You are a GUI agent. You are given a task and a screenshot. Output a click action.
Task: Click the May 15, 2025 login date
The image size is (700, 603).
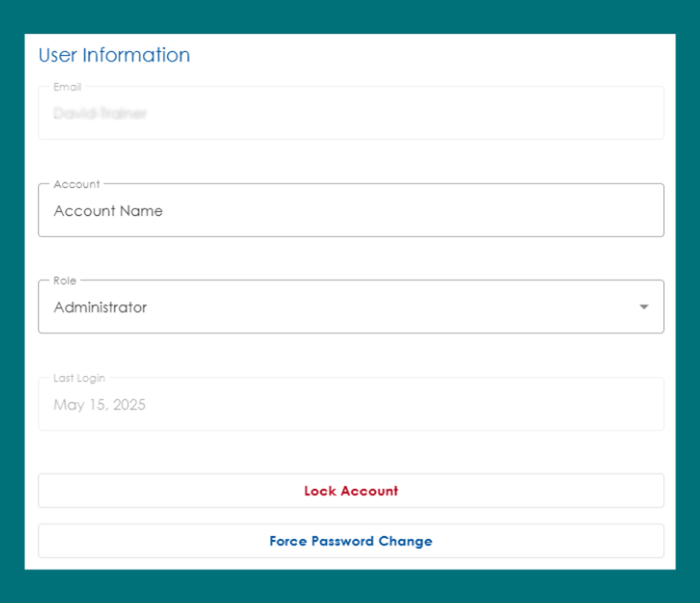pos(99,404)
